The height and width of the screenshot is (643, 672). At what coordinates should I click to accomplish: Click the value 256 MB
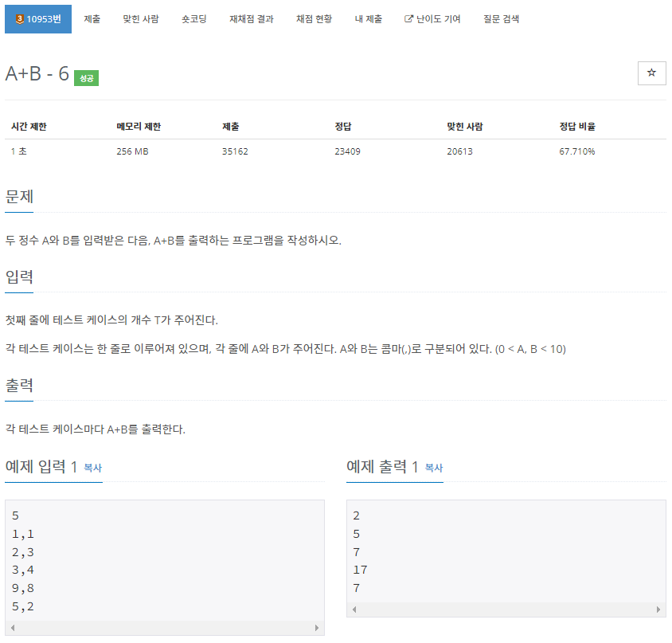(132, 151)
